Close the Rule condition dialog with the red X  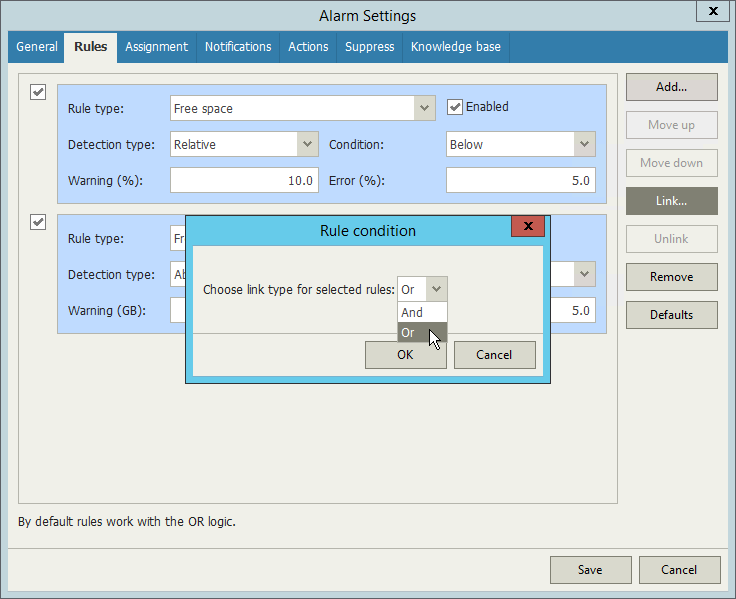528,226
